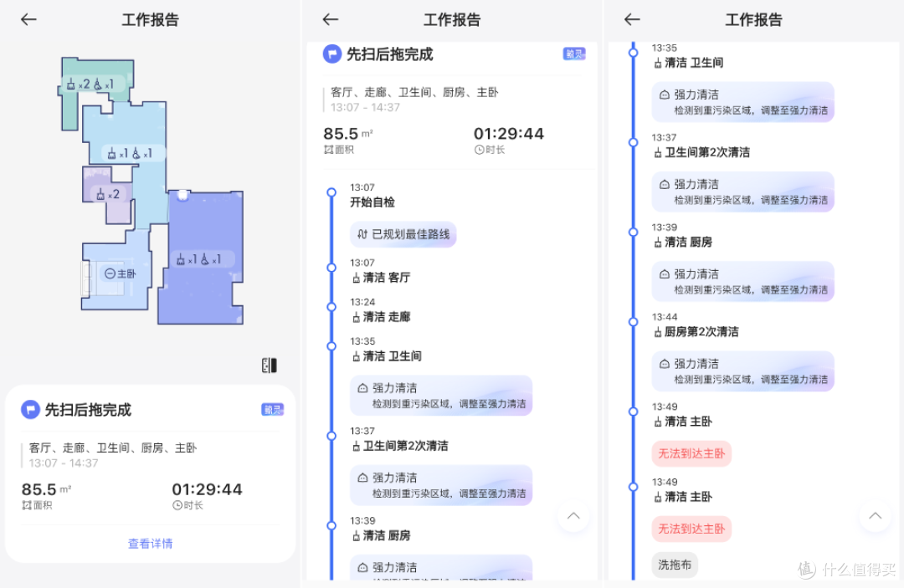Tap the 强力清洁 card under 13:37 in the middle panel
The height and width of the screenshot is (588, 904).
pos(441,485)
